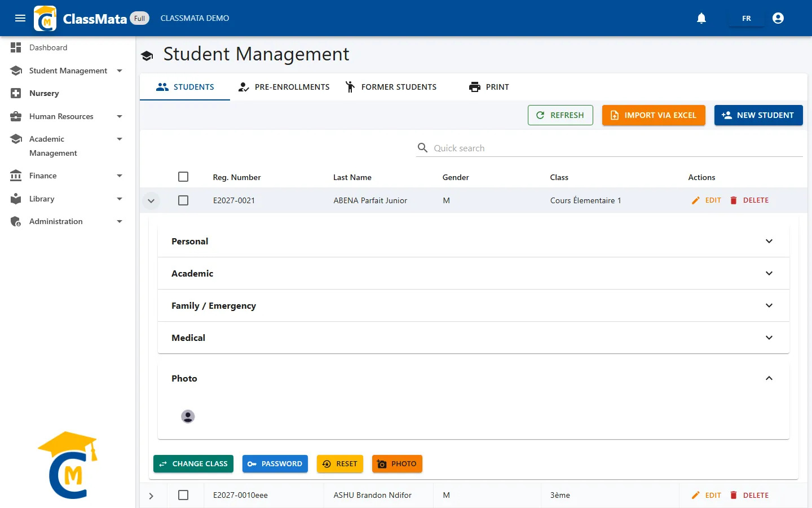Open the user account icon
This screenshot has width=812, height=508.
778,18
